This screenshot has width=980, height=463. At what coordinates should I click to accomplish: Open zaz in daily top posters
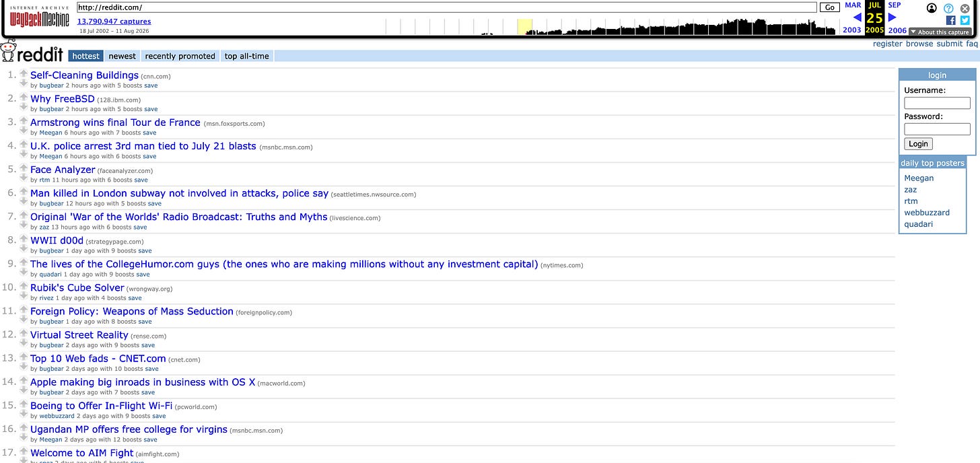pos(911,190)
